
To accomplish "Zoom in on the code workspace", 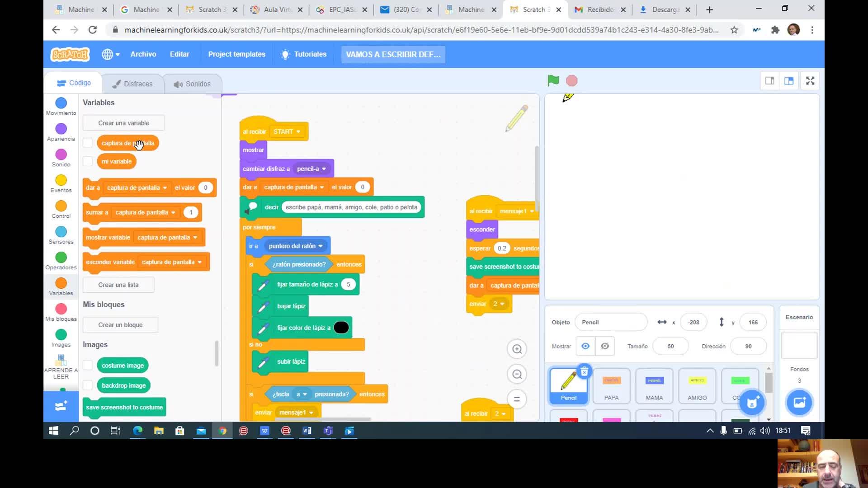I will click(517, 349).
